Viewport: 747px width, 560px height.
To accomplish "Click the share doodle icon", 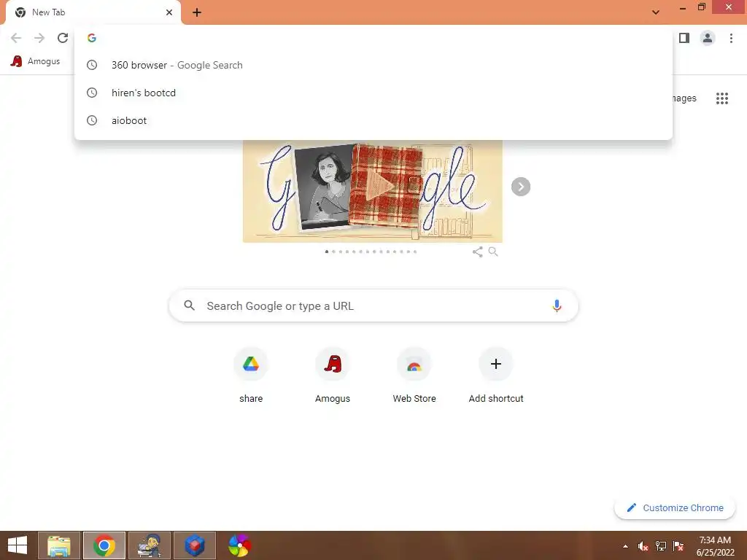I will [477, 252].
